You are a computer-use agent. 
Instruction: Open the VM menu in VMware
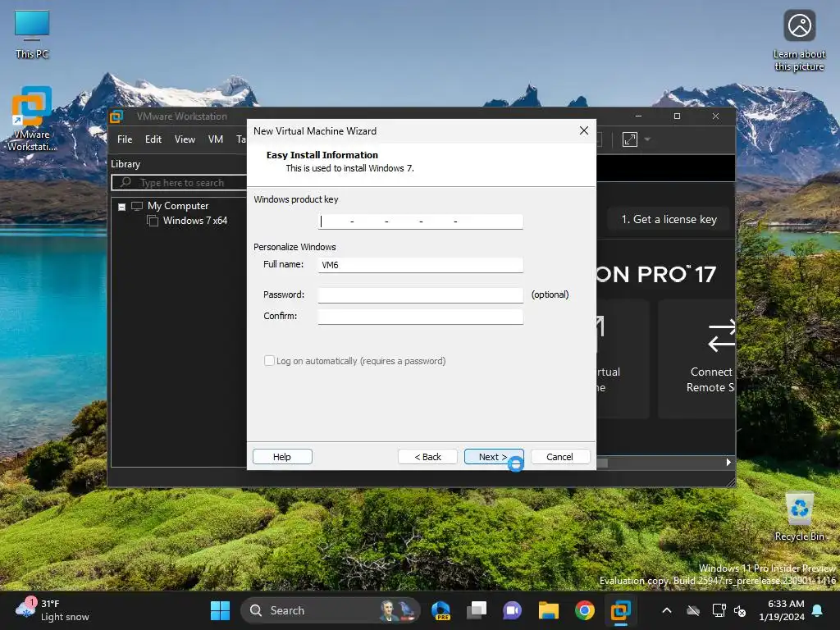[x=216, y=139]
